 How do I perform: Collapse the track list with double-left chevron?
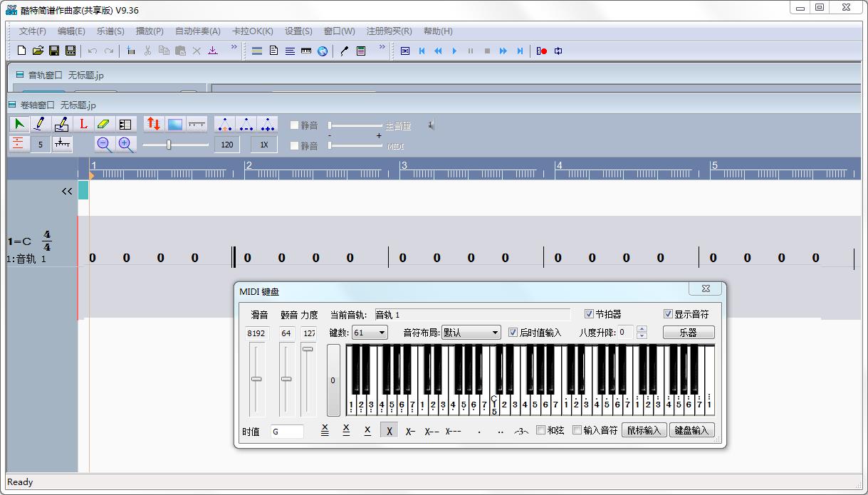(66, 190)
